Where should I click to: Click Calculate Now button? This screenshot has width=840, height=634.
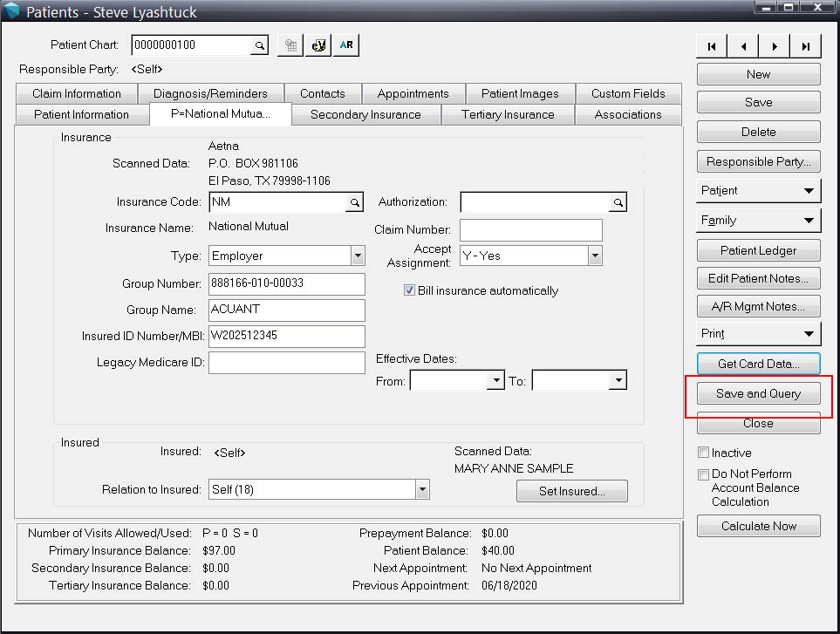(758, 526)
